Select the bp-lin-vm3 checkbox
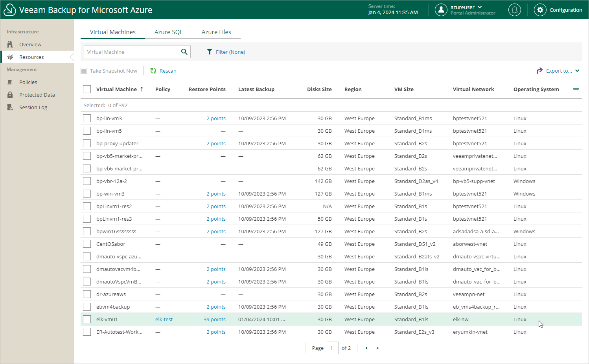The height and width of the screenshot is (364, 589). 87,118
